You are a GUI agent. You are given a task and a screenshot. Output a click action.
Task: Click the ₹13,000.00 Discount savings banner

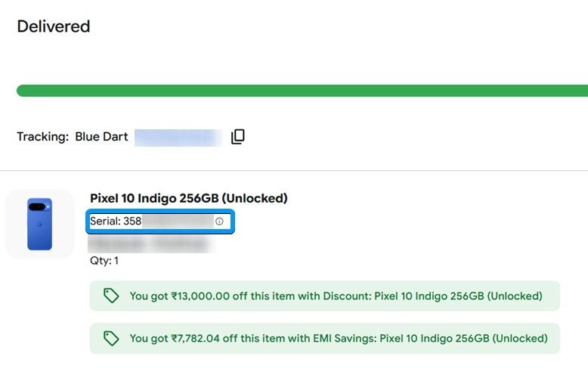[325, 296]
